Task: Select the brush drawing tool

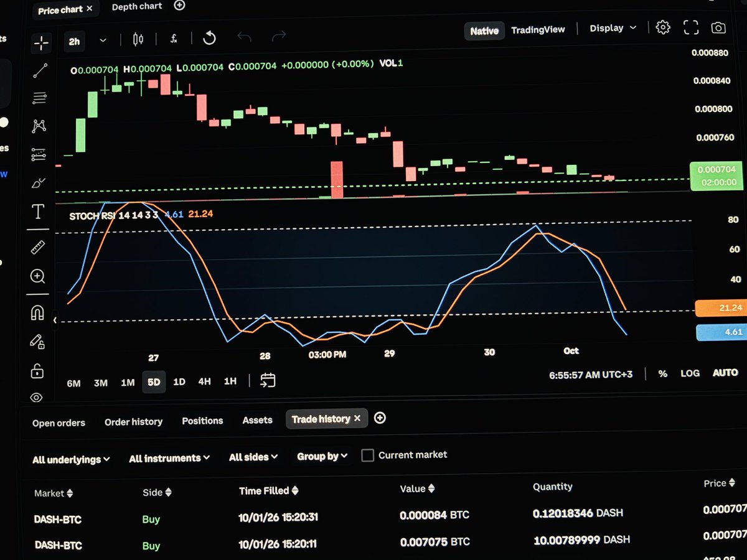Action: (39, 183)
